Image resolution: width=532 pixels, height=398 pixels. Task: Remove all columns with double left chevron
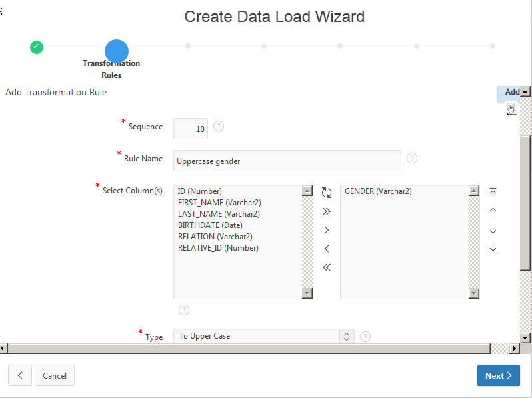(x=327, y=268)
